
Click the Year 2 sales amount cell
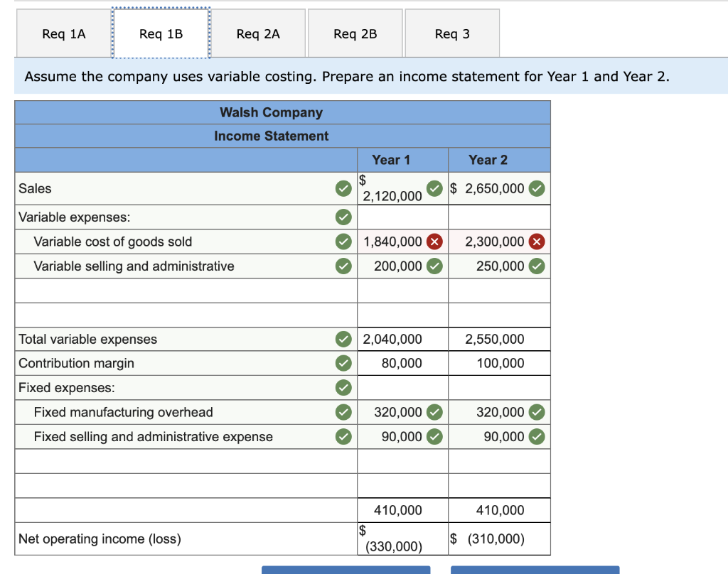click(x=499, y=188)
